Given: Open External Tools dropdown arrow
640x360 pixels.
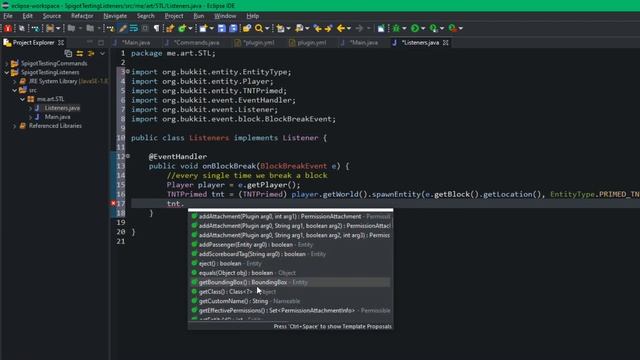Looking at the screenshot, I should pyautogui.click(x=461, y=28).
